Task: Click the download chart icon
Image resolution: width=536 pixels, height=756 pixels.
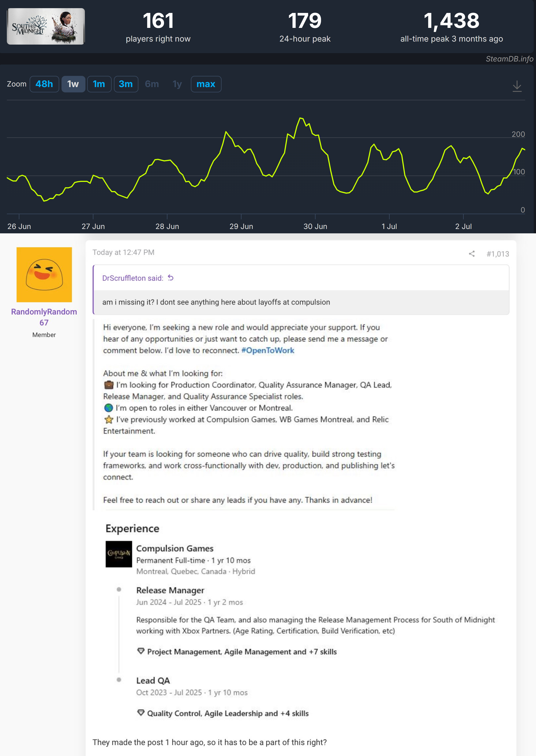Action: (x=517, y=86)
